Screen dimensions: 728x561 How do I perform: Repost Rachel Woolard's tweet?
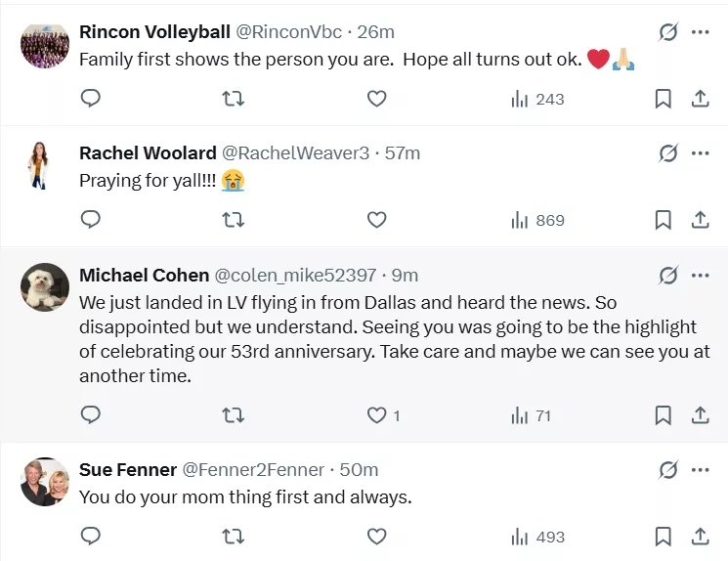(234, 220)
